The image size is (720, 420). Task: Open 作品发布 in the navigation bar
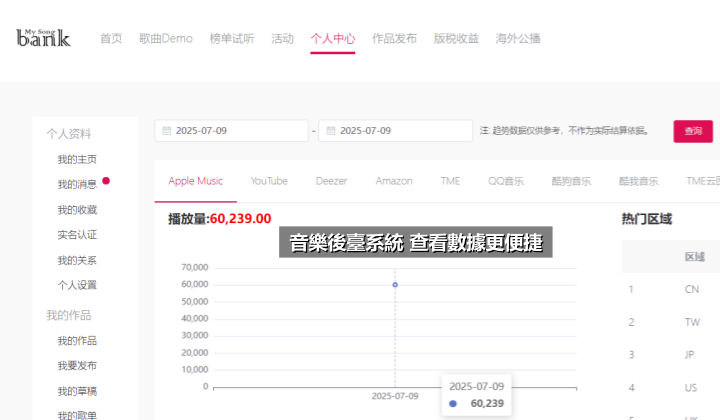394,39
